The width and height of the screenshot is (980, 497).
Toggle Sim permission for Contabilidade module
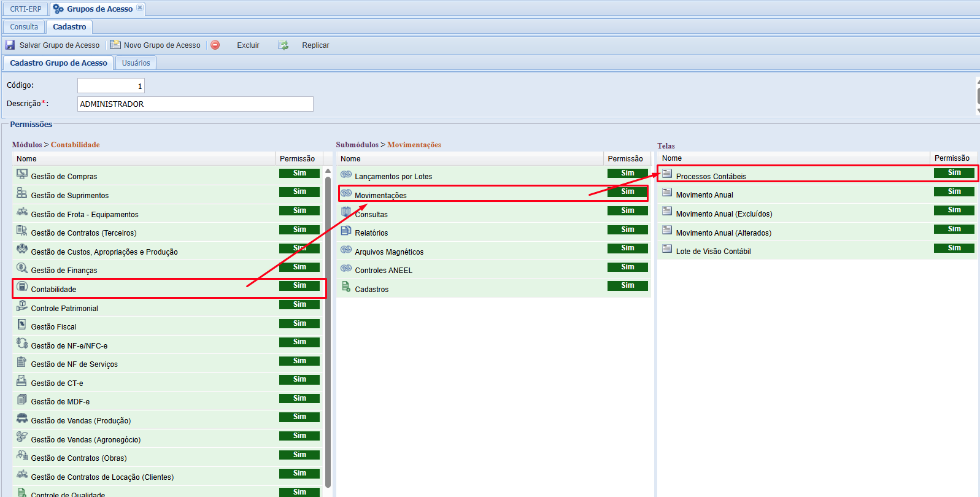[299, 285]
